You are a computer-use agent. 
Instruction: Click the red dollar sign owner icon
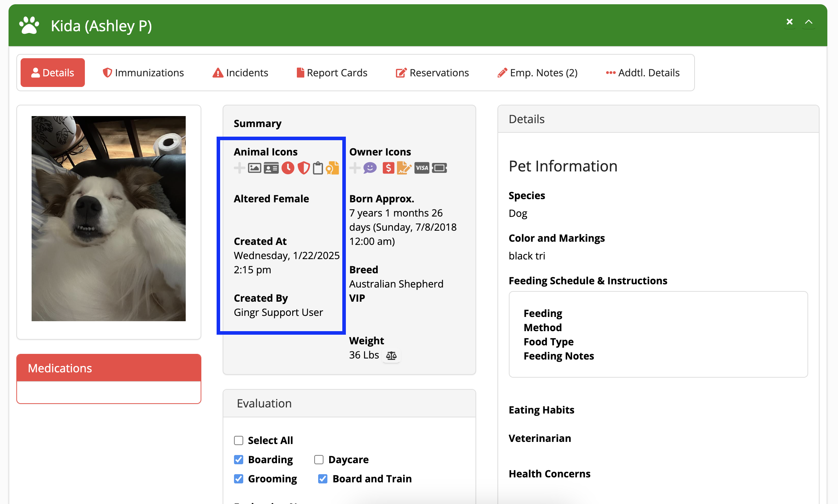pyautogui.click(x=388, y=168)
